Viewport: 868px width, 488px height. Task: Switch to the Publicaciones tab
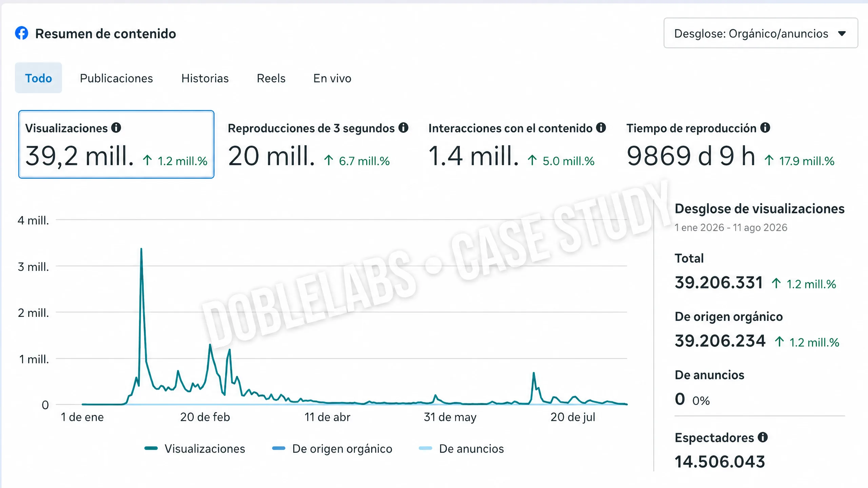116,78
